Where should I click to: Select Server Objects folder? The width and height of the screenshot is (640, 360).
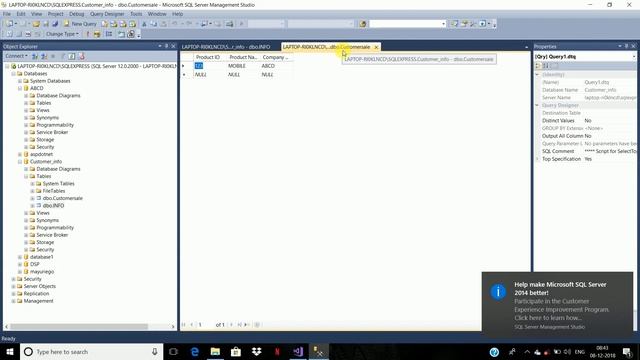(x=40, y=287)
